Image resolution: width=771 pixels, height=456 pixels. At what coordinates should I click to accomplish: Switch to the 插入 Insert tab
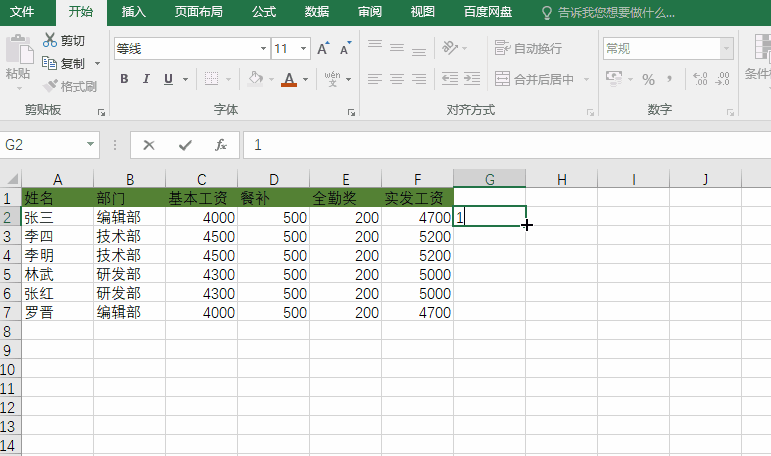pos(134,12)
